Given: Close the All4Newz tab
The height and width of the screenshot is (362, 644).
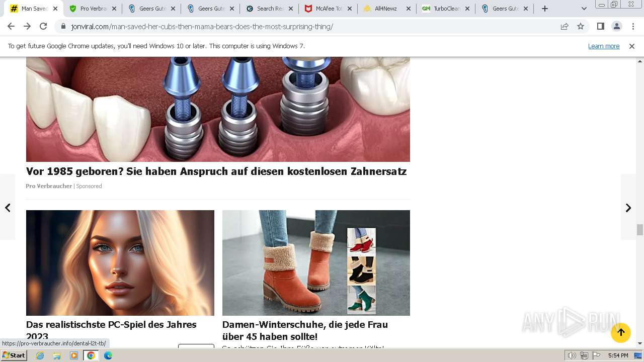Looking at the screenshot, I should pyautogui.click(x=409, y=9).
